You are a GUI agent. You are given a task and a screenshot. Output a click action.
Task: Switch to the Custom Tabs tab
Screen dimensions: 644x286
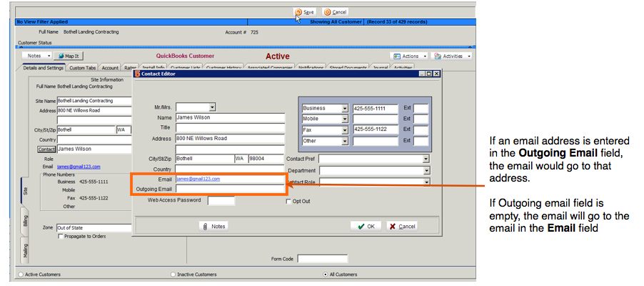coord(83,68)
